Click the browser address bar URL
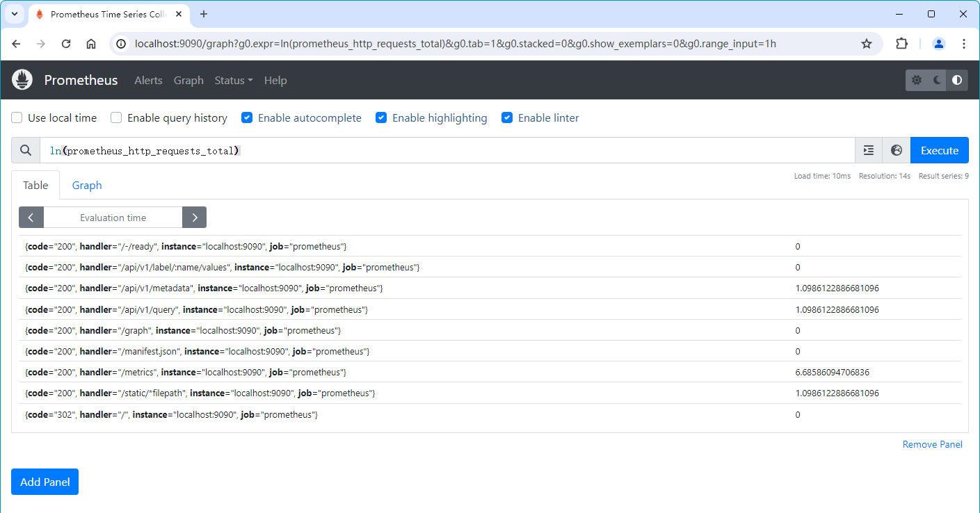The width and height of the screenshot is (980, 513). pyautogui.click(x=455, y=44)
